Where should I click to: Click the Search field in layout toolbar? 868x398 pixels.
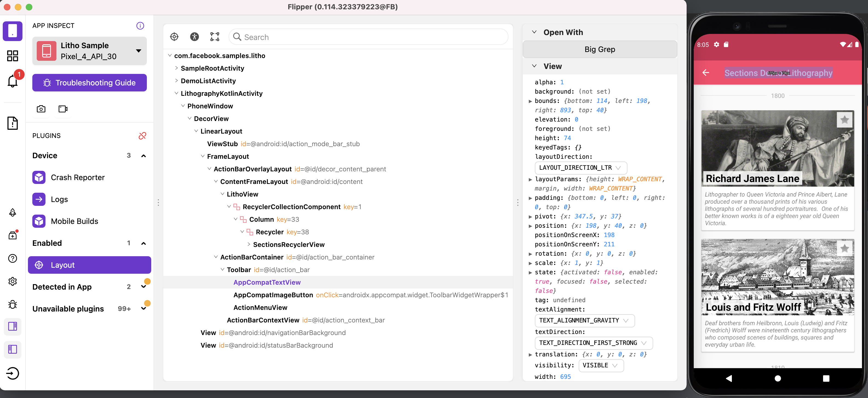(371, 37)
